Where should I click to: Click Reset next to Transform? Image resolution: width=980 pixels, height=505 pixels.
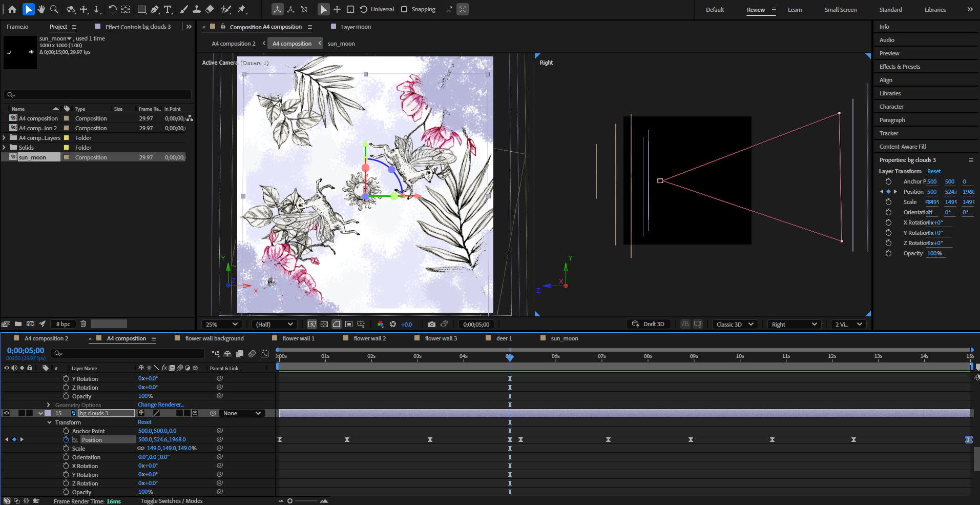pyautogui.click(x=144, y=422)
